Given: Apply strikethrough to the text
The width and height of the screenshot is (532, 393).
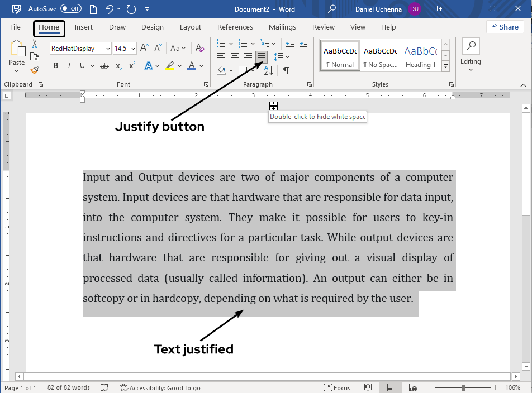Looking at the screenshot, I should coord(103,66).
